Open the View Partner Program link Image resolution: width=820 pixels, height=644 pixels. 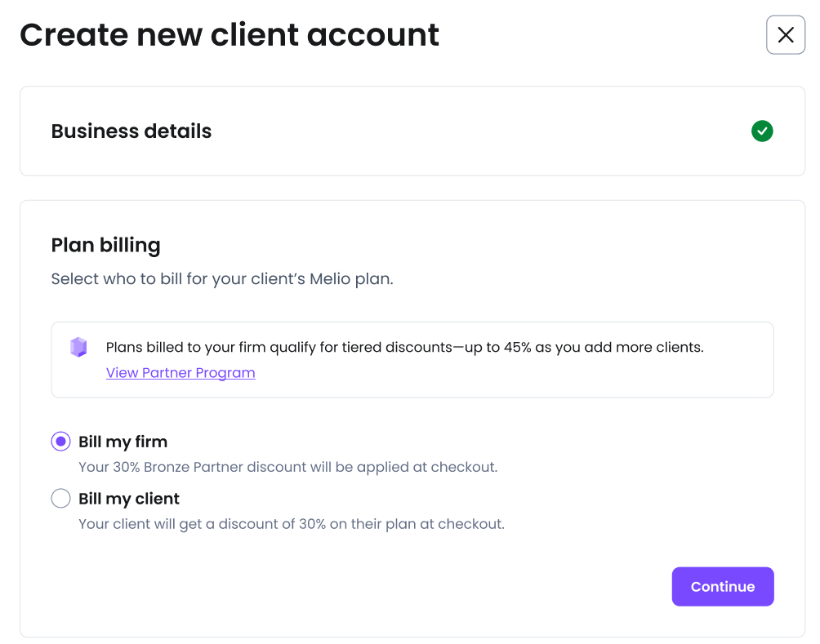click(180, 373)
